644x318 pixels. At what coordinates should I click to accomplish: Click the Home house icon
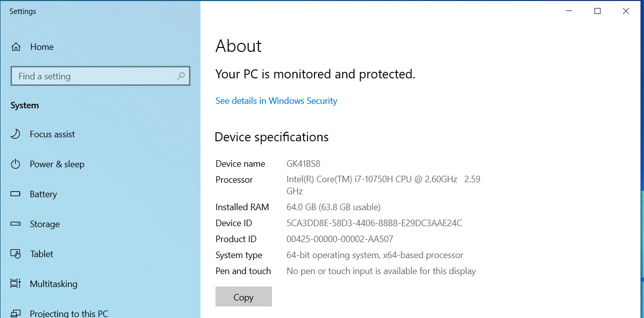(x=16, y=47)
